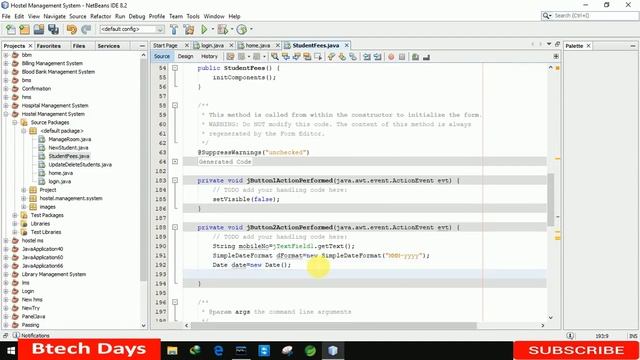Click the Save All toolbar icon
Image resolution: width=640 pixels, height=360 pixels.
(53, 29)
